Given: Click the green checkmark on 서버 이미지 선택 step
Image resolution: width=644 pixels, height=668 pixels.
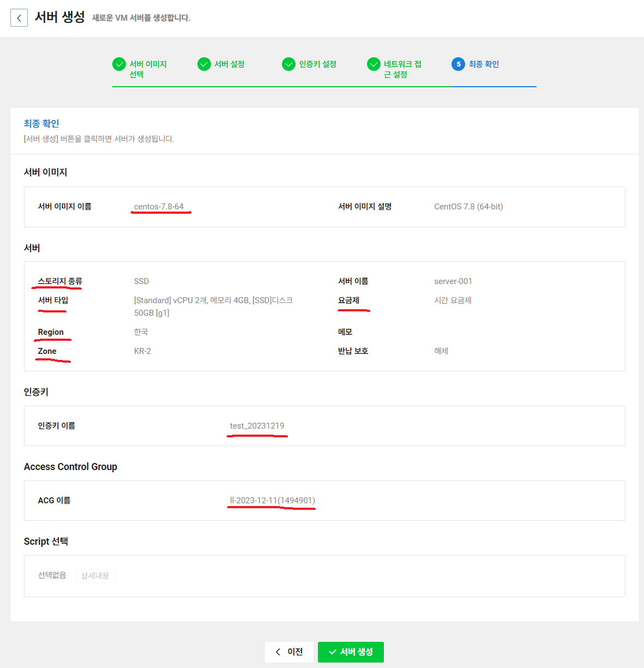Looking at the screenshot, I should (119, 64).
